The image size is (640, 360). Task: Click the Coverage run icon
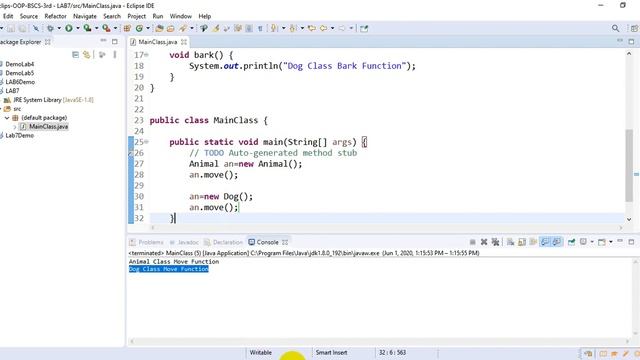87,28
